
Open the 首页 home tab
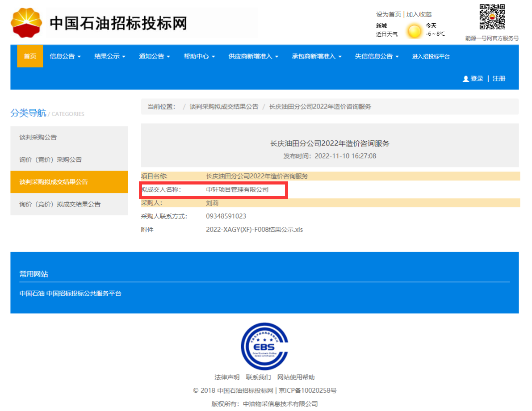30,56
